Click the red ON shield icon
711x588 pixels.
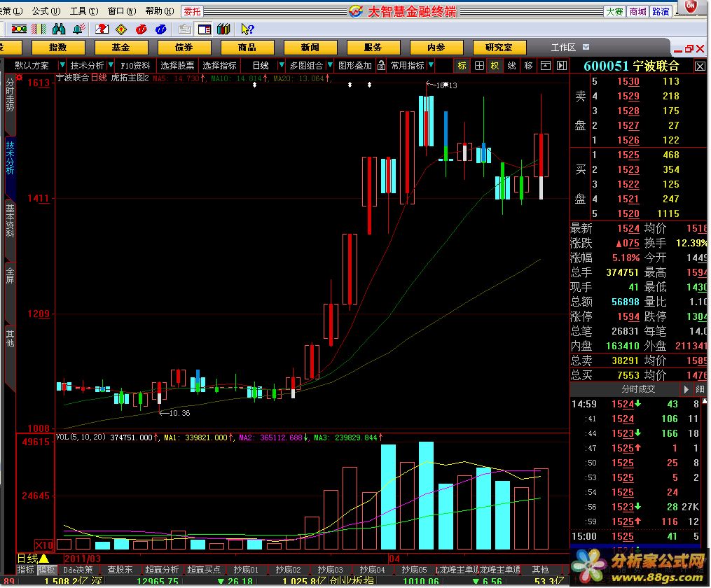coord(690,6)
